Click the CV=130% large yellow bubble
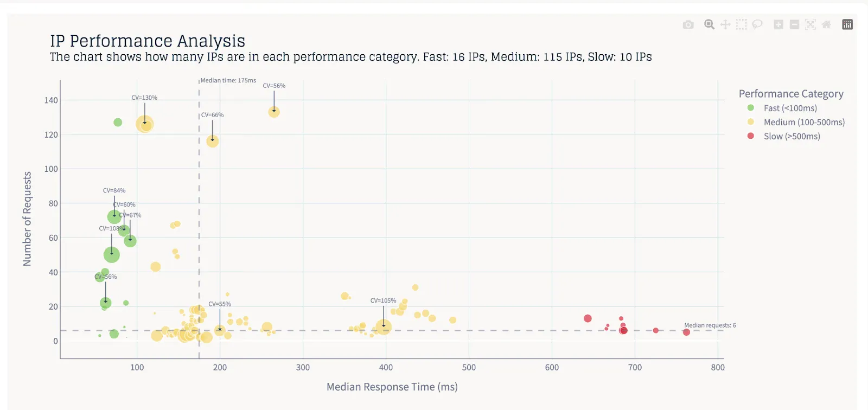This screenshot has height=410, width=868. pos(145,124)
